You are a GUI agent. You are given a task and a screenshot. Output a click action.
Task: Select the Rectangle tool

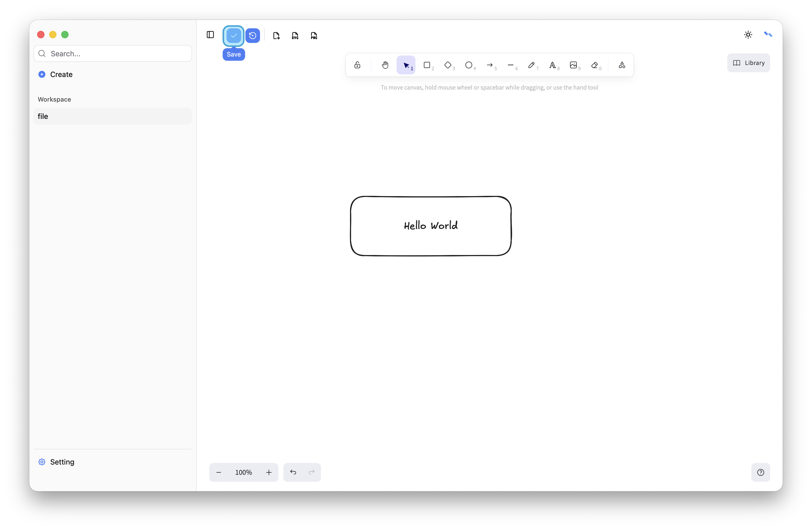click(427, 65)
